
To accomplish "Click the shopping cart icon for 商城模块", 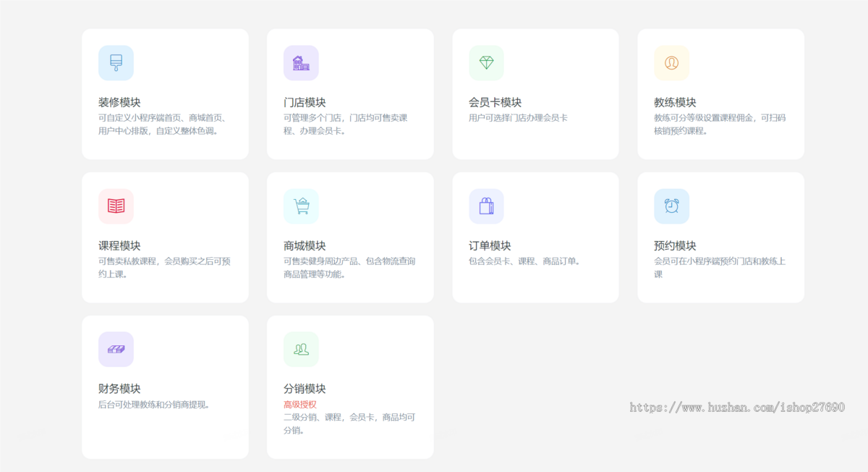I will (301, 206).
